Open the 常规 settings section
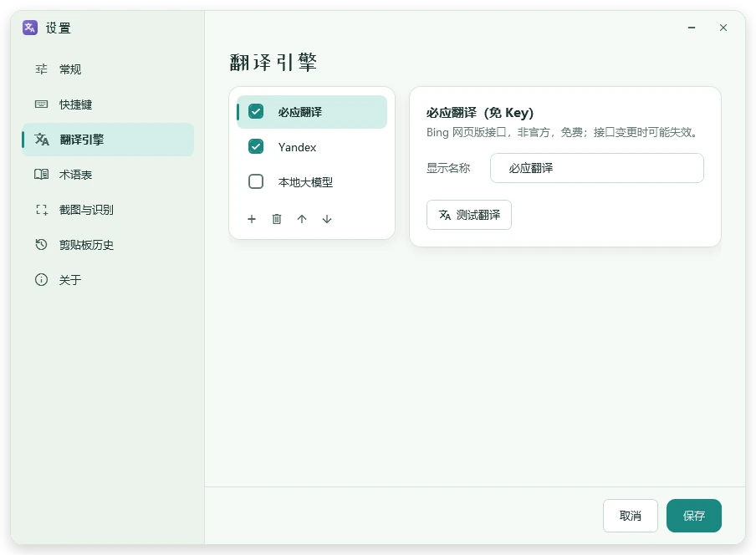The width and height of the screenshot is (756, 555). (x=108, y=69)
